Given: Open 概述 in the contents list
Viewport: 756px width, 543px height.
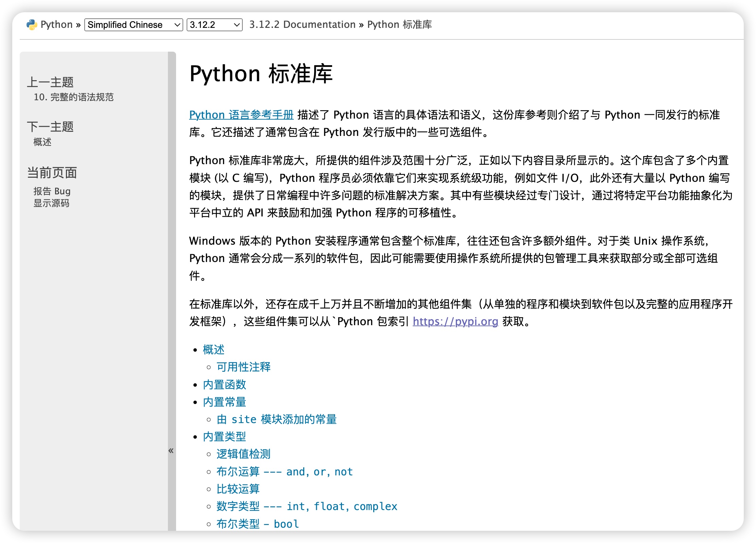Looking at the screenshot, I should 213,350.
